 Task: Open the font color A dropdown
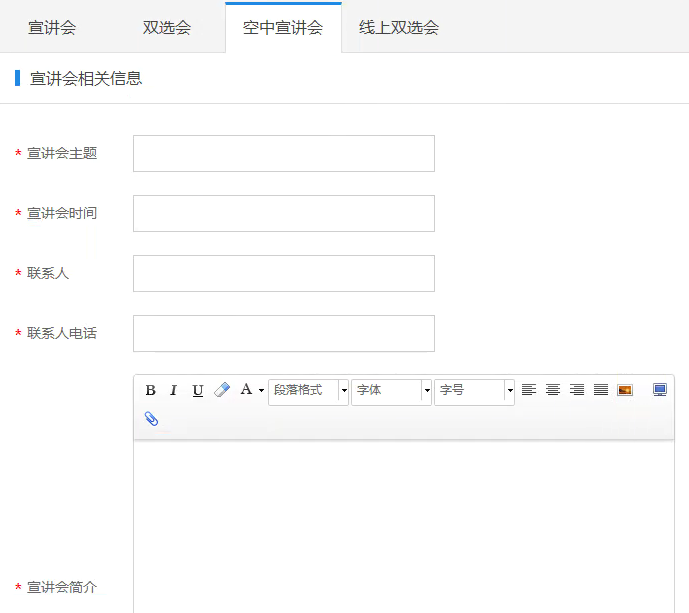point(252,390)
